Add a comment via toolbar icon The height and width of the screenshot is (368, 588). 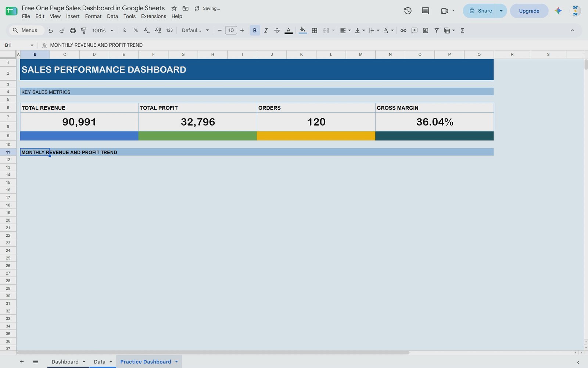tap(414, 31)
